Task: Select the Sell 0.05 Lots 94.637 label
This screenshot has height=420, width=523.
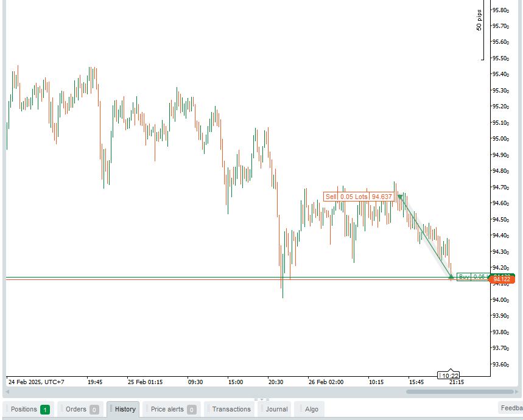Action: tap(359, 197)
